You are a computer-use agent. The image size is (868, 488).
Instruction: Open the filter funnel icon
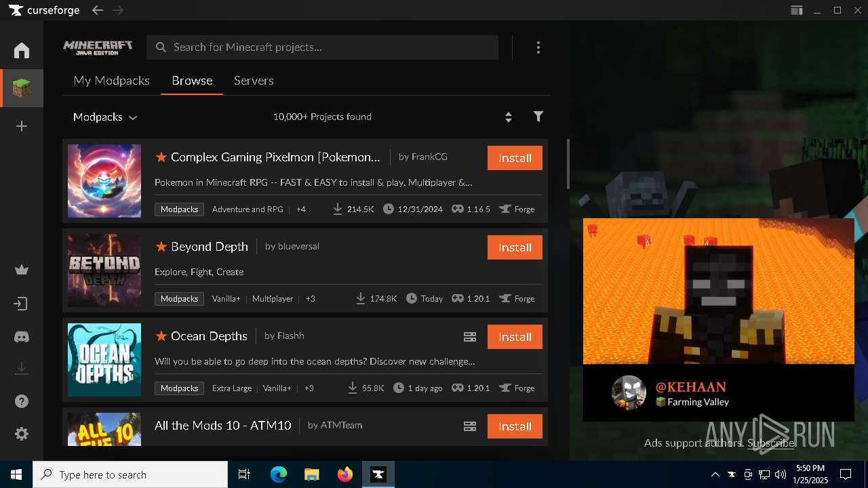538,117
